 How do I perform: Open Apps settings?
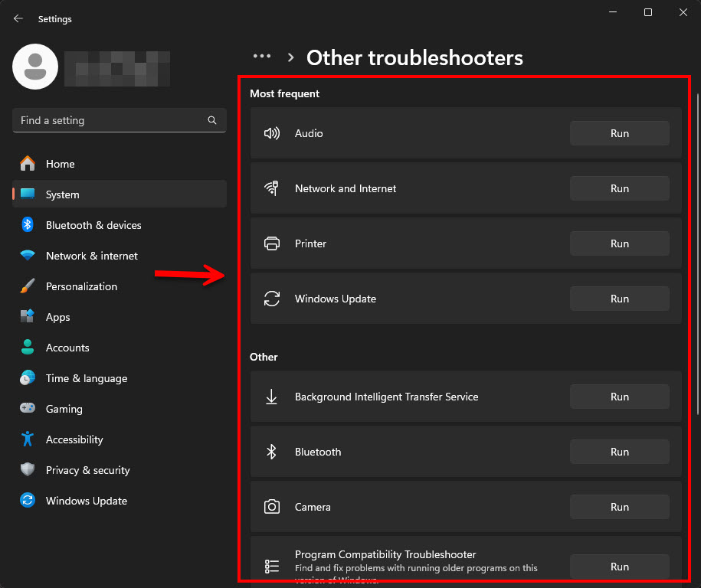(120, 317)
